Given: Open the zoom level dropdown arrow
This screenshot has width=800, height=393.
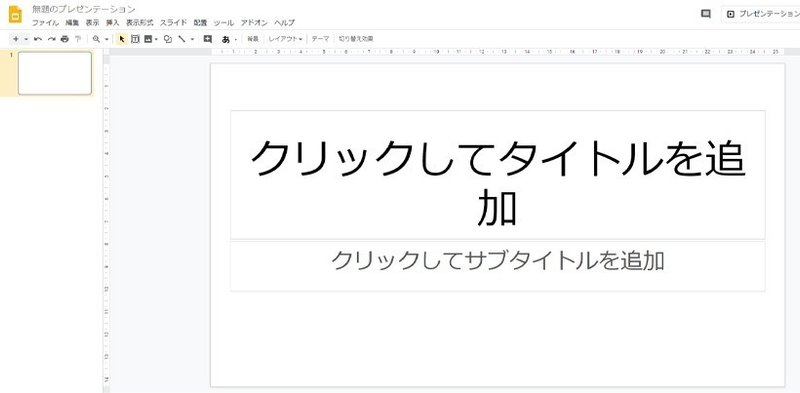Looking at the screenshot, I should 107,39.
